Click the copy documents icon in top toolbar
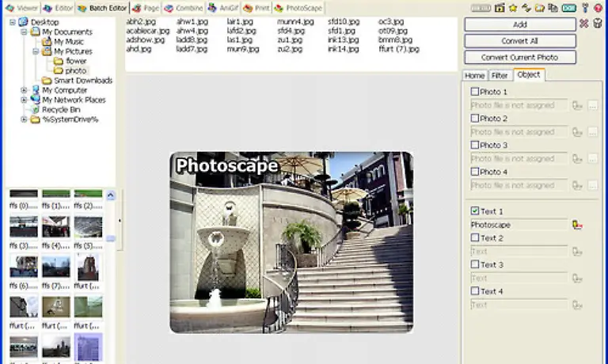608x364 pixels. [x=553, y=8]
